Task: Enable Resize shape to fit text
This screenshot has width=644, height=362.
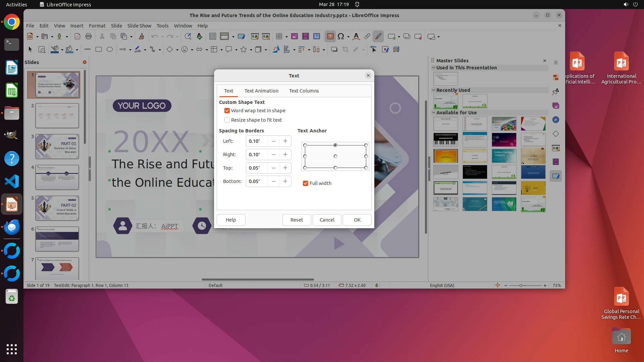Action: pyautogui.click(x=227, y=120)
